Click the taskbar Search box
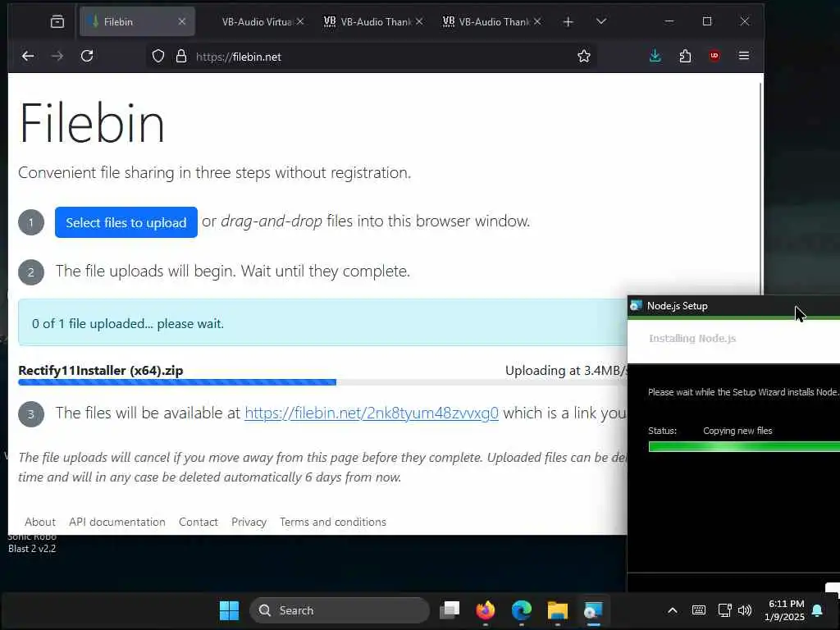Viewport: 840px width, 630px height. tap(340, 610)
